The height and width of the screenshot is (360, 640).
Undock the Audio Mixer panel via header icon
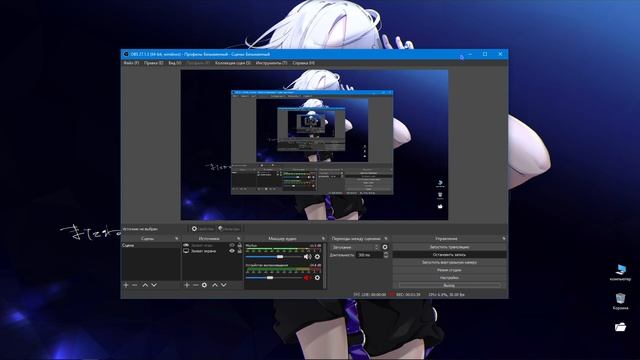click(323, 238)
